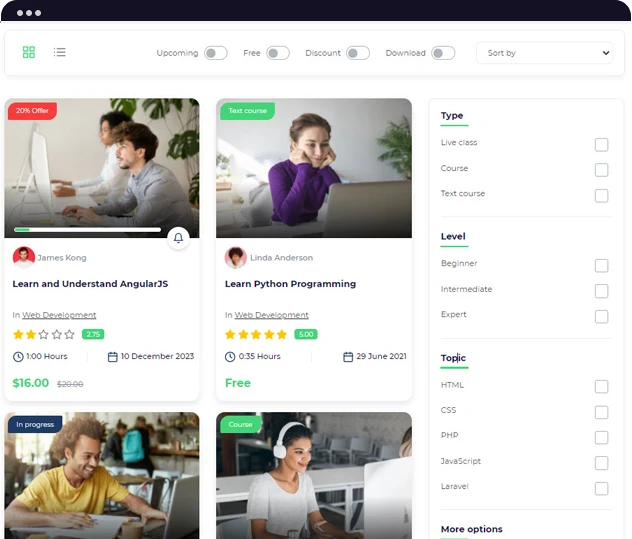The image size is (632, 539).
Task: Click the calendar icon beside 29 June 2021
Action: click(348, 357)
